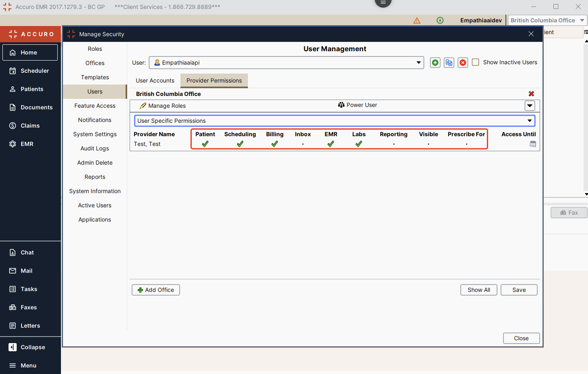Click the Accuro logo in sidebar
The width and height of the screenshot is (588, 374).
(31, 34)
